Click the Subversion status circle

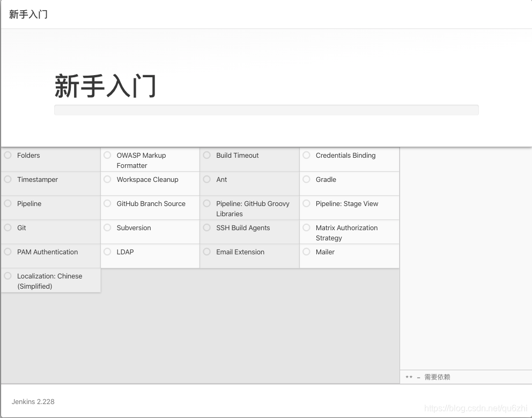[x=107, y=228]
